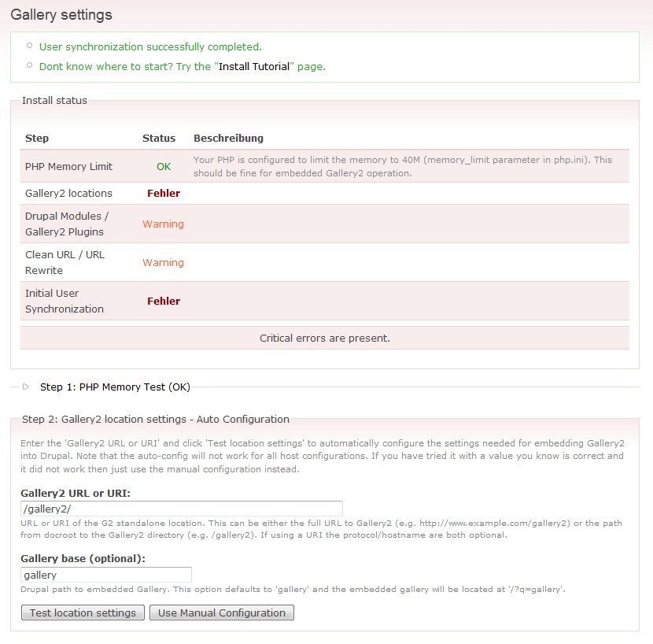Expand the Step 1 disclosure triangle
This screenshot has width=653, height=644.
[x=26, y=387]
